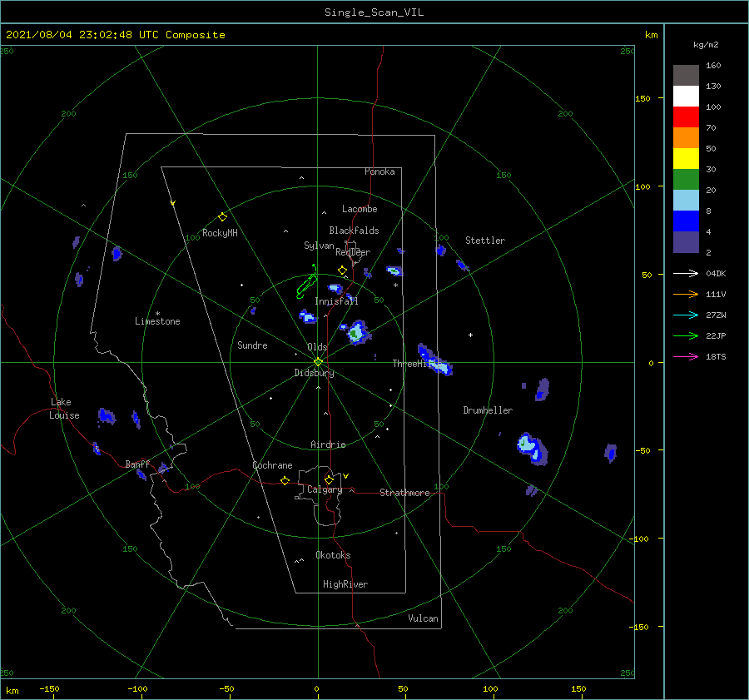Click the Lacombe label

360,209
